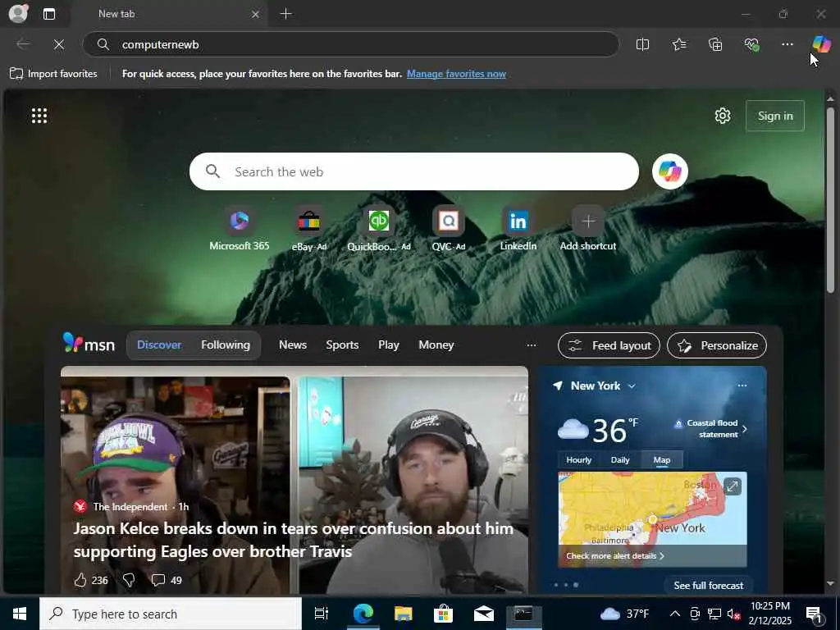Open the tab actions menu icon
This screenshot has height=630, width=840.
tap(49, 14)
